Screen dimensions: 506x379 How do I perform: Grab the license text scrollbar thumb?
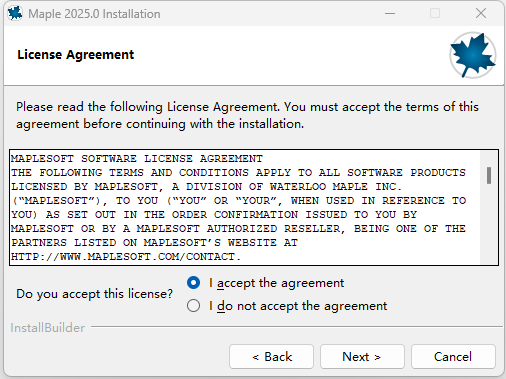(489, 175)
